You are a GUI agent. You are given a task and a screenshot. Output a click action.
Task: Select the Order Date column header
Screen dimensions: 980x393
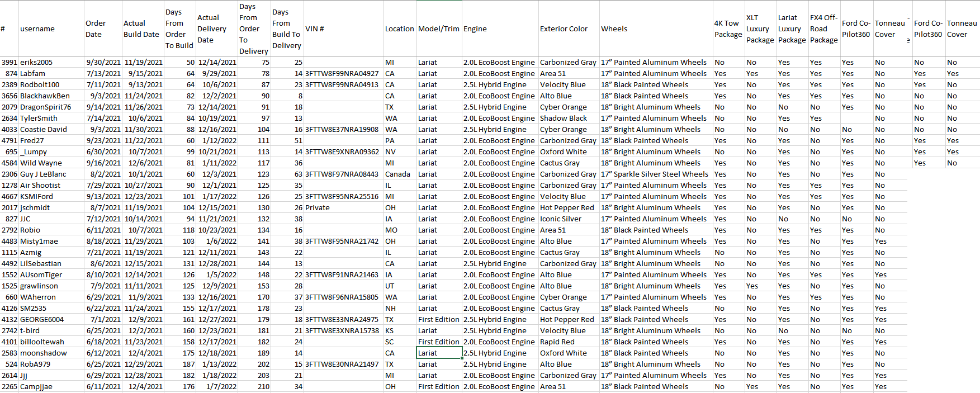pyautogui.click(x=103, y=29)
